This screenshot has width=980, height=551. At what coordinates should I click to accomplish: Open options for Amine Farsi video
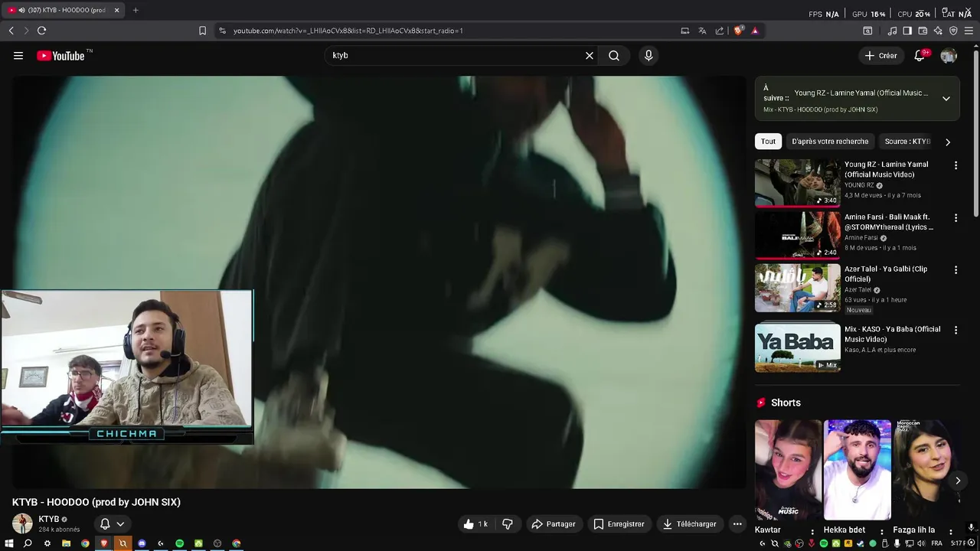tap(955, 217)
